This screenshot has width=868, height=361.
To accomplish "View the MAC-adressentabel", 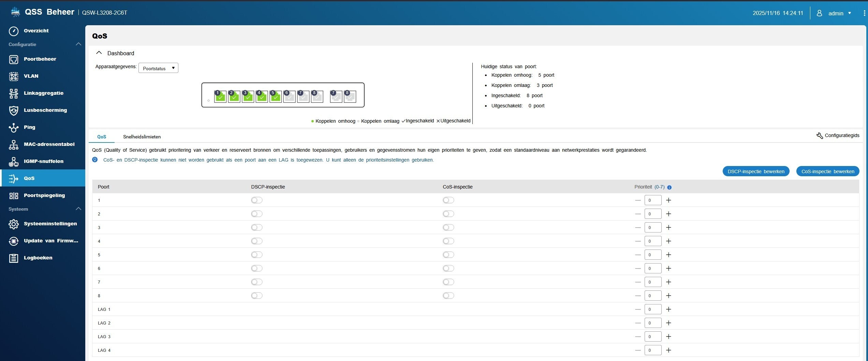I will tap(49, 144).
